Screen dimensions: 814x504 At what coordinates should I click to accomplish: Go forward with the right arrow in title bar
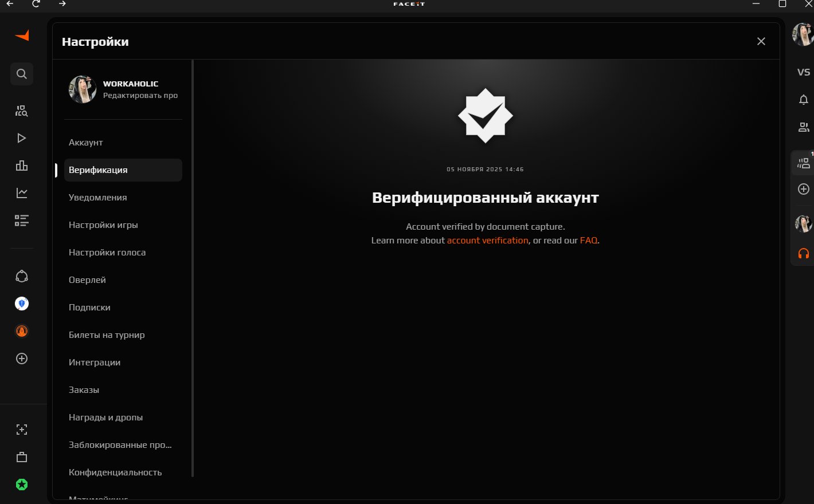62,3
